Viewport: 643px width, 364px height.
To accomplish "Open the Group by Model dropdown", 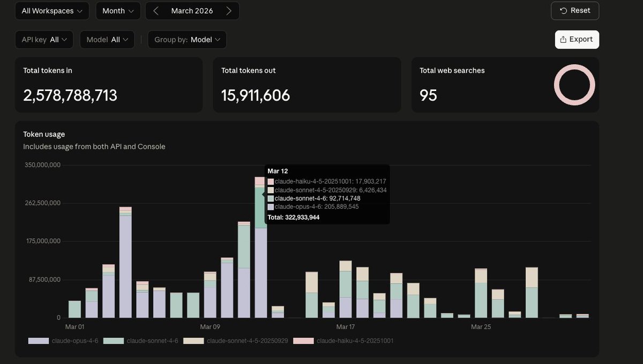I will tap(187, 40).
